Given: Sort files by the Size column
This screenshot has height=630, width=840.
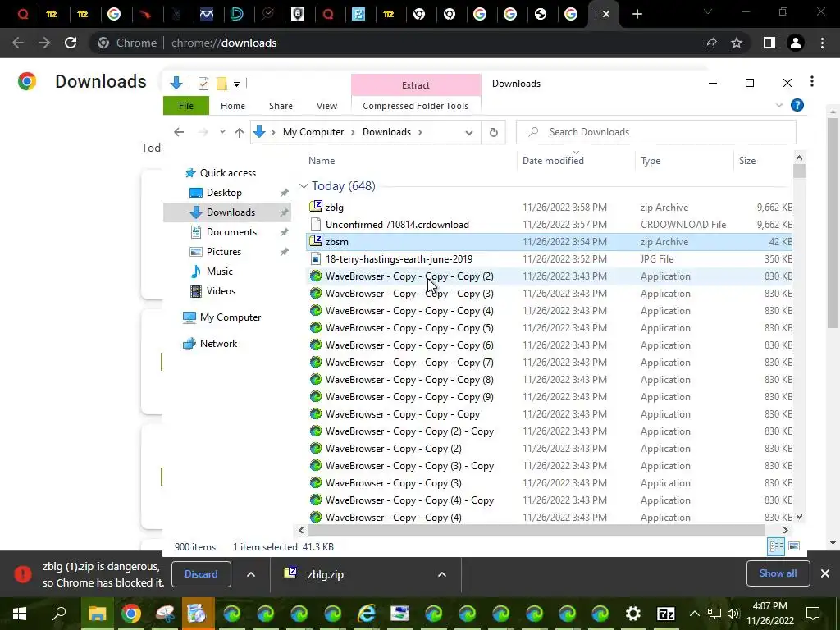Looking at the screenshot, I should (x=746, y=161).
